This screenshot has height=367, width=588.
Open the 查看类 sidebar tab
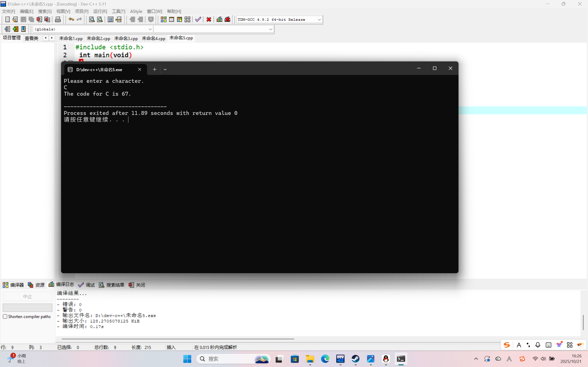31,38
